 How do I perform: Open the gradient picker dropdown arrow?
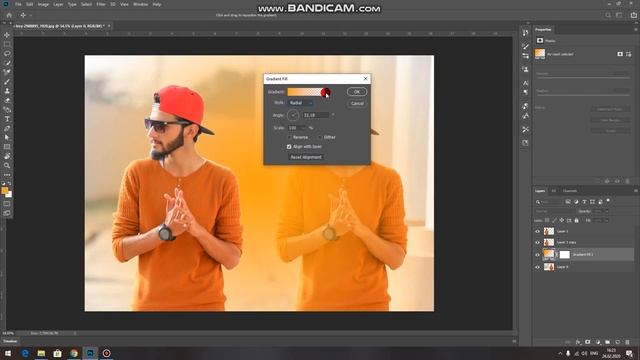326,92
